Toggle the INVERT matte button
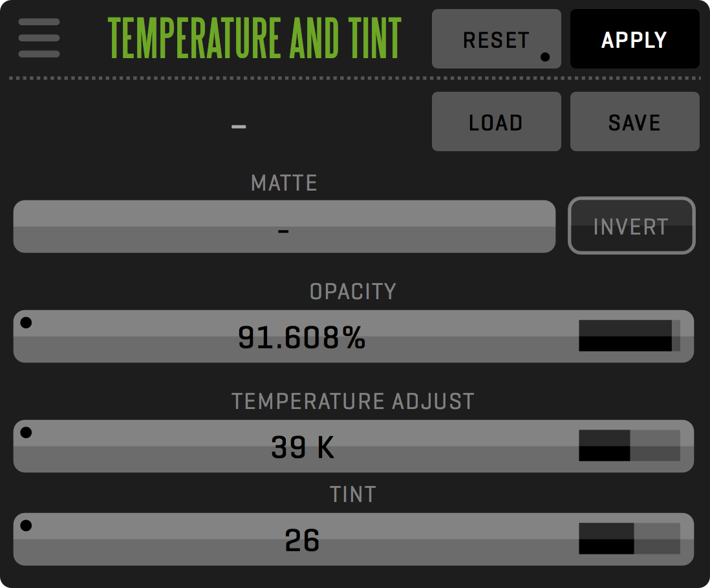Screen dimensions: 710x588 [631, 226]
